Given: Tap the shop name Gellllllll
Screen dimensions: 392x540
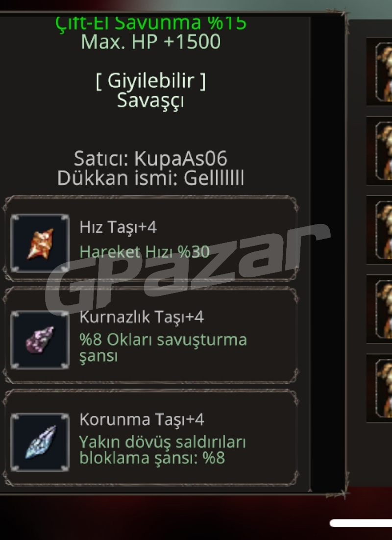Looking at the screenshot, I should click(214, 178).
